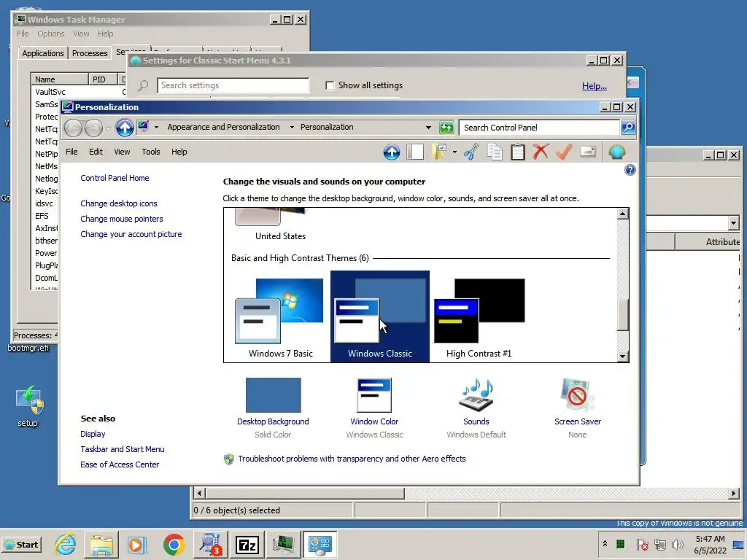Check the Show all settings checkbox
The image size is (747, 560).
click(x=330, y=85)
